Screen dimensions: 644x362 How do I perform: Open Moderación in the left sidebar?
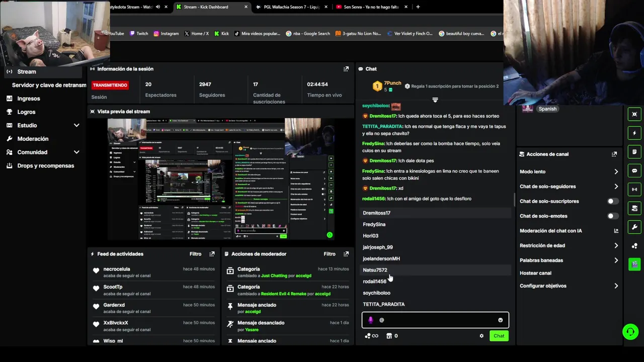point(33,139)
